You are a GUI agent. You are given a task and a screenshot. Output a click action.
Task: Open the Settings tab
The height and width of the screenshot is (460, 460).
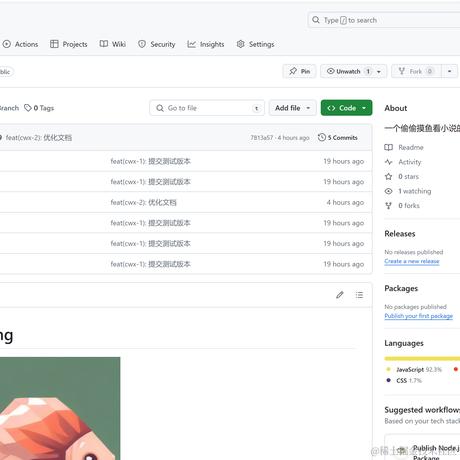click(255, 44)
